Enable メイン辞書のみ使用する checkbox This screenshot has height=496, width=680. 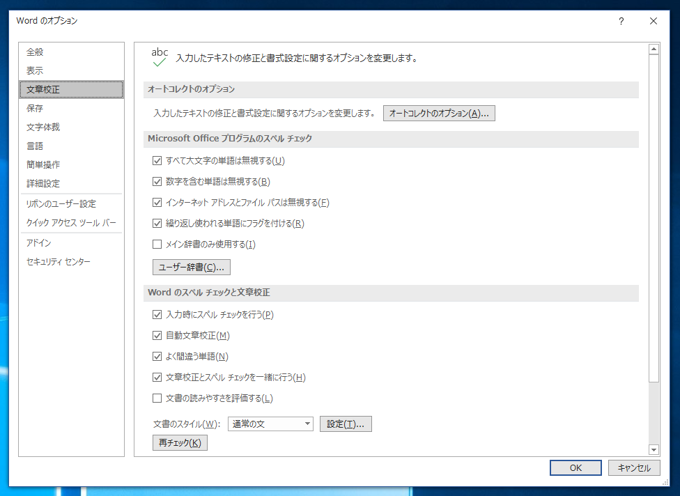157,245
